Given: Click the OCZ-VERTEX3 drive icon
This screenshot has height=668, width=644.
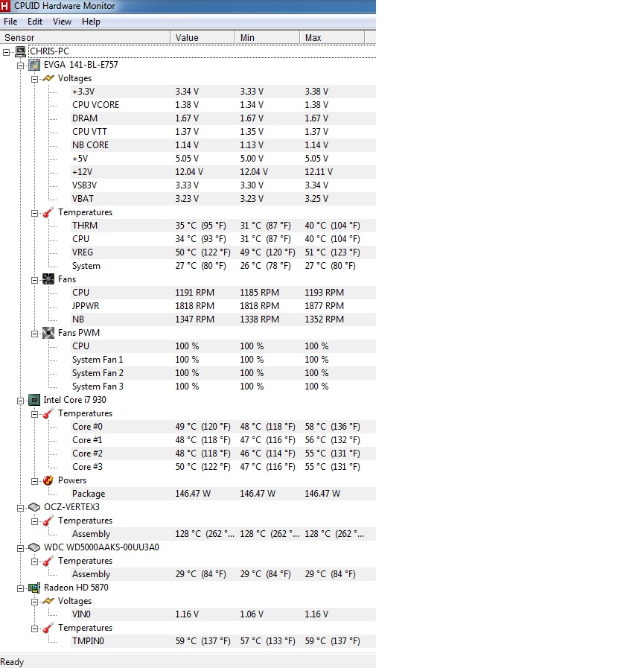Looking at the screenshot, I should (34, 507).
